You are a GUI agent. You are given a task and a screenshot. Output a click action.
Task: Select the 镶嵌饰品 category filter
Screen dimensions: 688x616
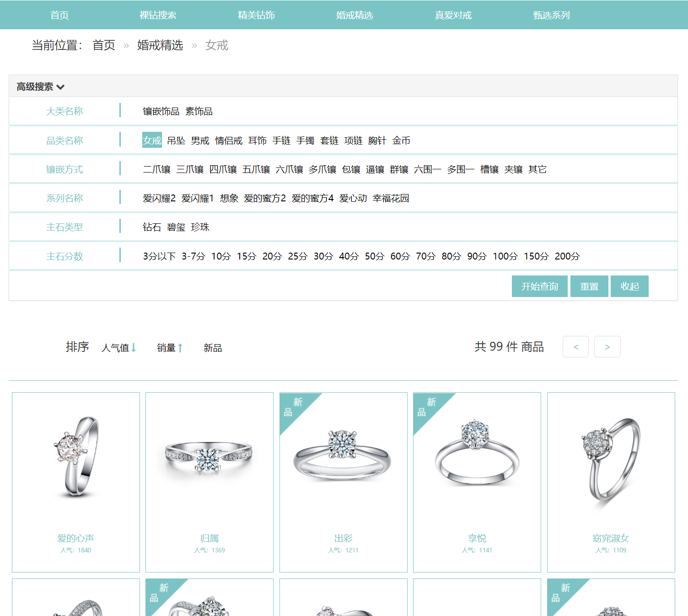(x=161, y=111)
